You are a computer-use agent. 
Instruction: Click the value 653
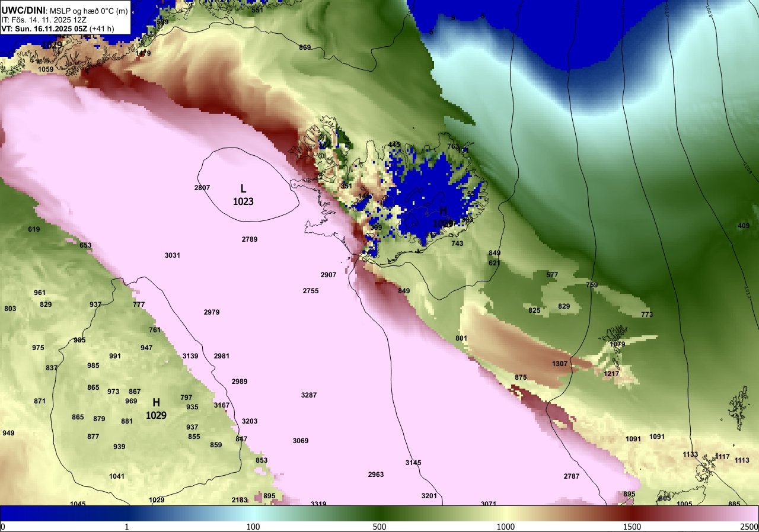point(85,245)
